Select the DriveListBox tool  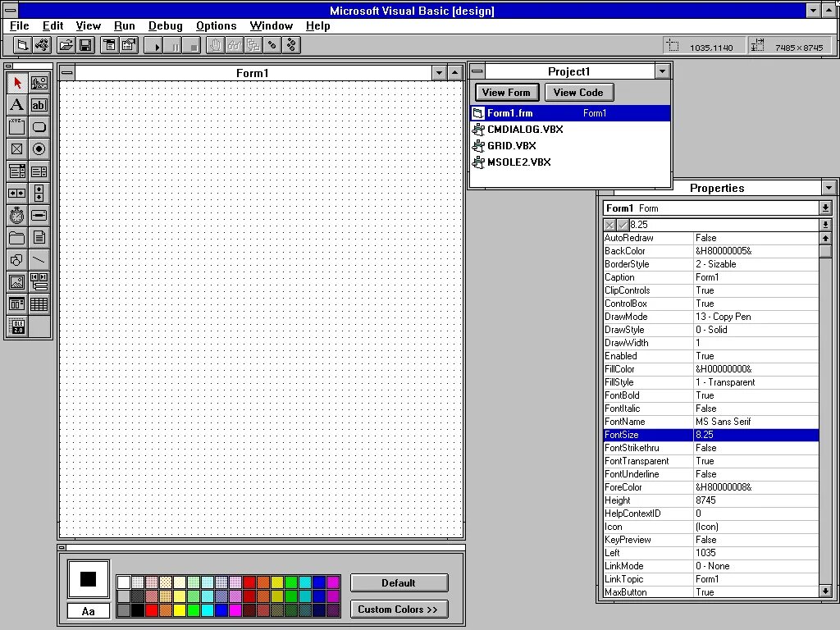pos(39,216)
